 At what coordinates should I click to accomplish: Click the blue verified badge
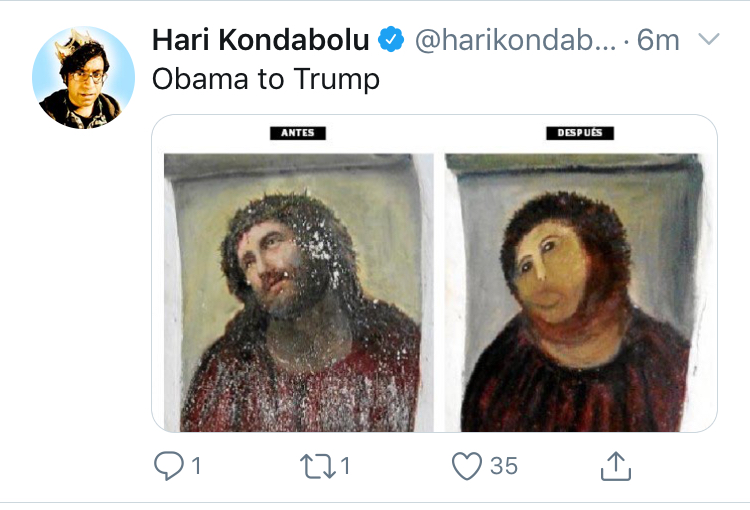click(391, 39)
